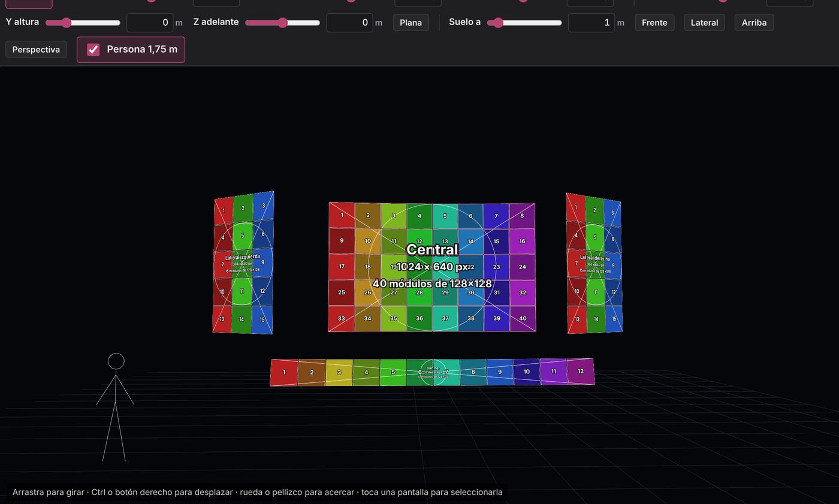This screenshot has width=839, height=504.
Task: Switch to the Arriba view
Action: tap(754, 23)
